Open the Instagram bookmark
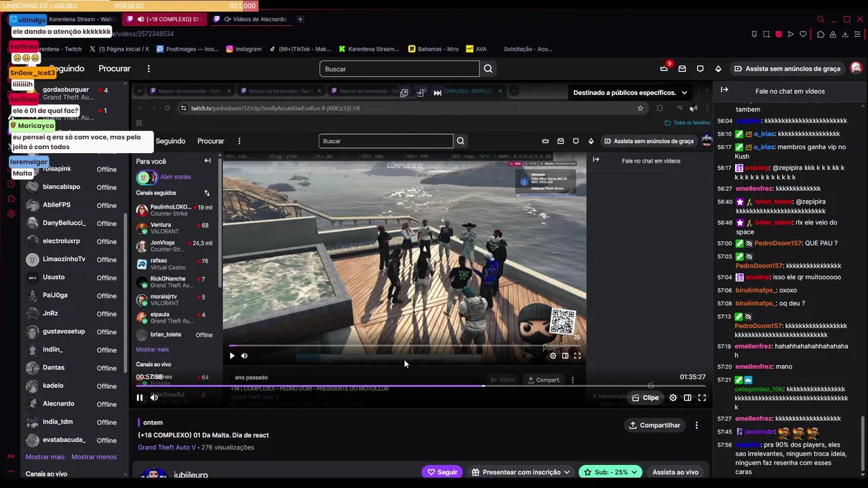 [x=243, y=49]
